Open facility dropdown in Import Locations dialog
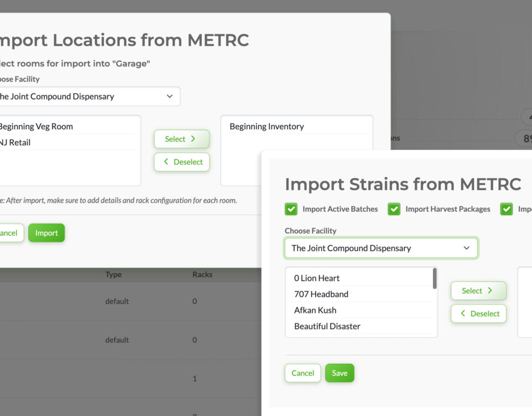This screenshot has height=416, width=532. click(x=89, y=97)
